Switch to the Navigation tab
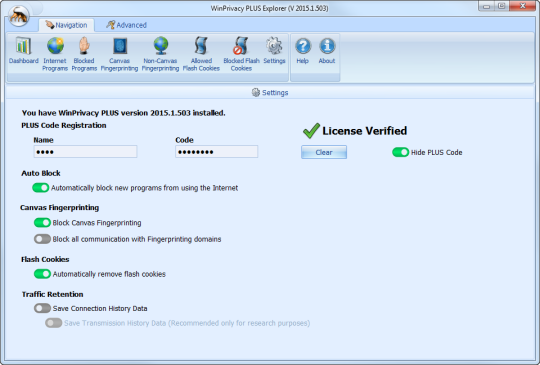The height and width of the screenshot is (365, 540). (66, 25)
